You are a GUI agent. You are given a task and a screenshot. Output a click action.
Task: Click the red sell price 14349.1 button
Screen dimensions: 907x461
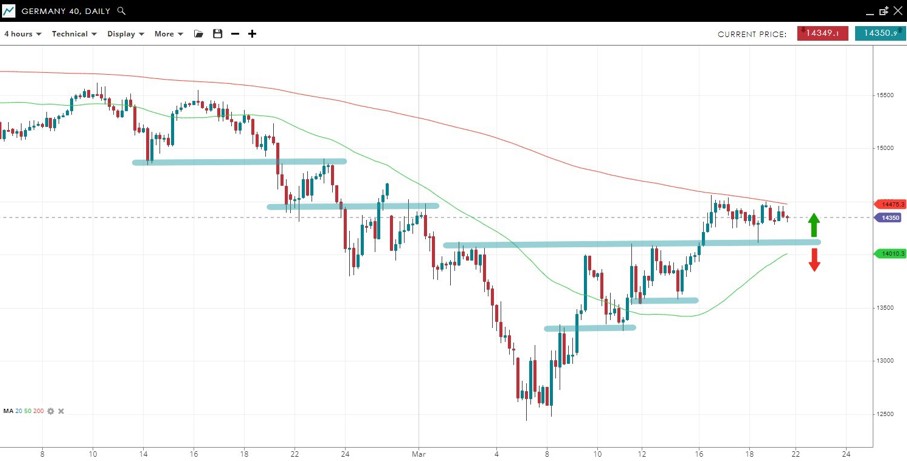click(x=822, y=34)
